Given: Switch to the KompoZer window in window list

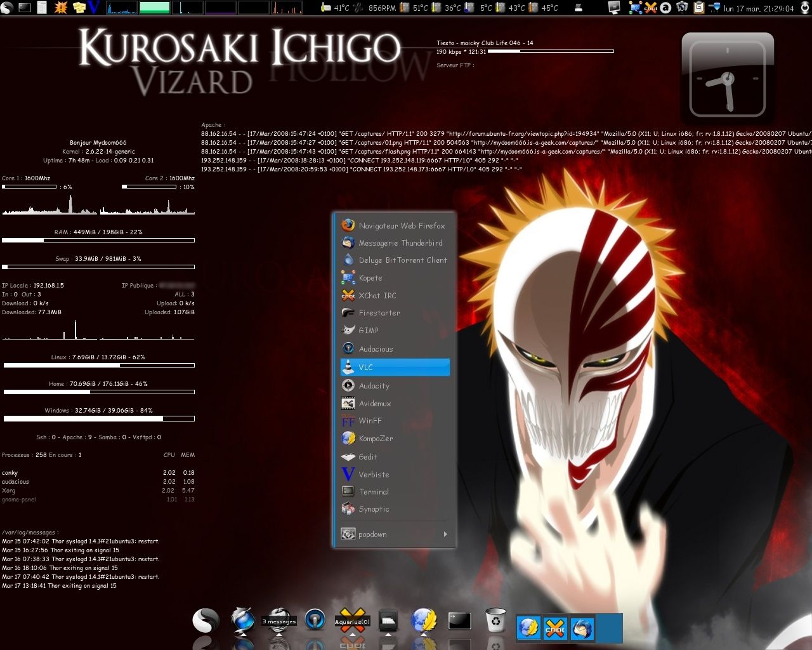Looking at the screenshot, I should coord(528,628).
